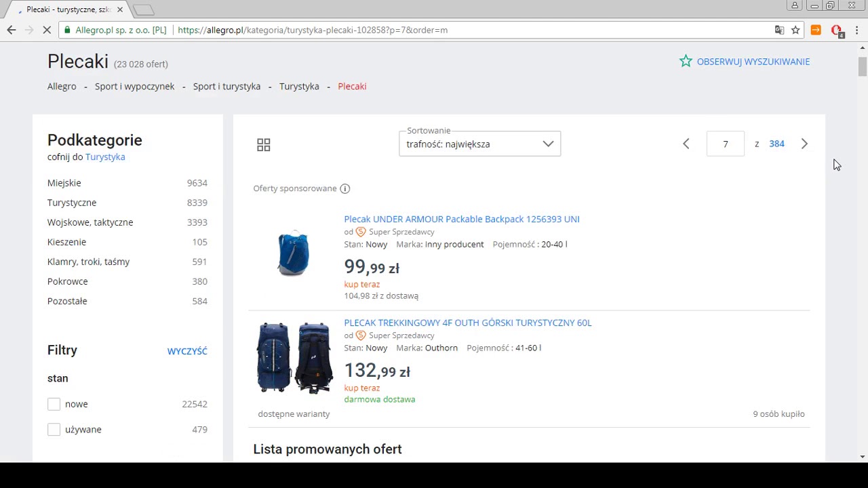Click price 99,99 zł
The image size is (868, 488).
pyautogui.click(x=372, y=266)
